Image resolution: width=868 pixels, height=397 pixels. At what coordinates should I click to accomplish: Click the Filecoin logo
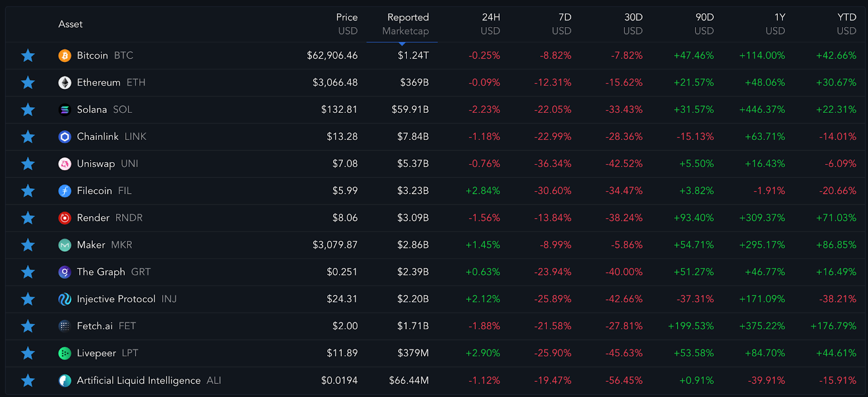pos(65,191)
